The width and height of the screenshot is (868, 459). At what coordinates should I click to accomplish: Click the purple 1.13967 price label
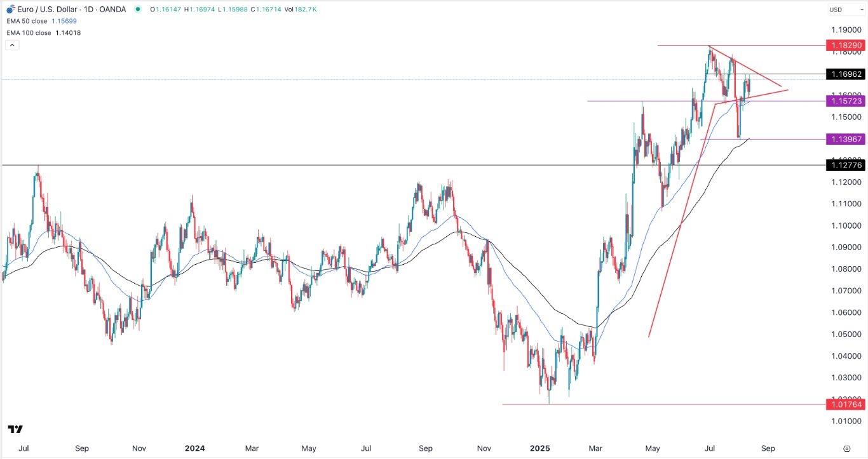[x=844, y=139]
